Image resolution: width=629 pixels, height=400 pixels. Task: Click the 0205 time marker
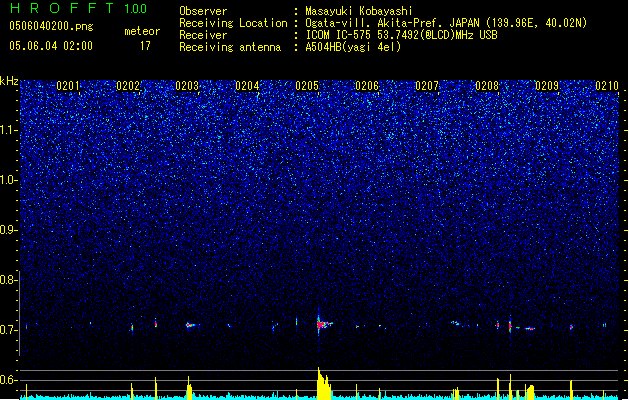307,86
